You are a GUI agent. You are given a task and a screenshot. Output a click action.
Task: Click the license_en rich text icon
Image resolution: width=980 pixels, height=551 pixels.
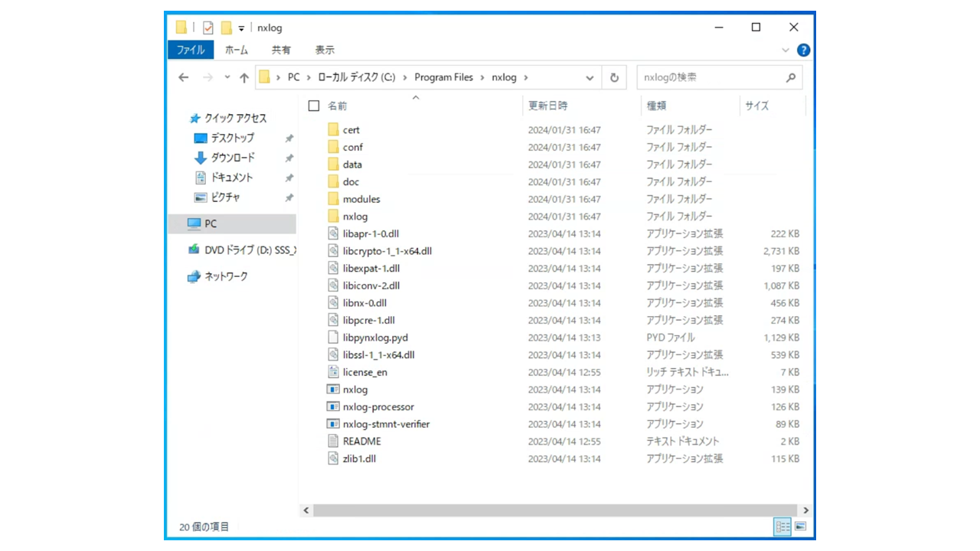point(333,372)
